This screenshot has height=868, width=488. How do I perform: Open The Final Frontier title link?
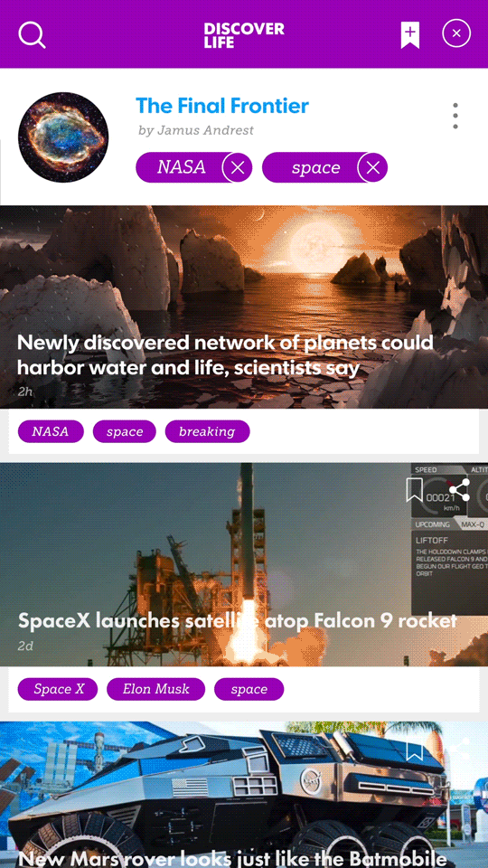point(222,105)
